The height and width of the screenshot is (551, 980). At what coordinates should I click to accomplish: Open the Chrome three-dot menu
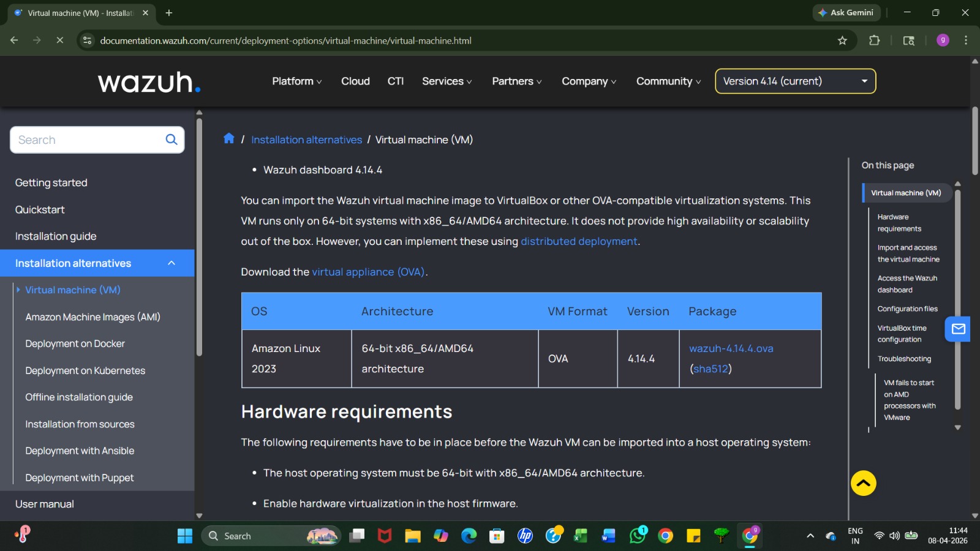[x=966, y=40]
